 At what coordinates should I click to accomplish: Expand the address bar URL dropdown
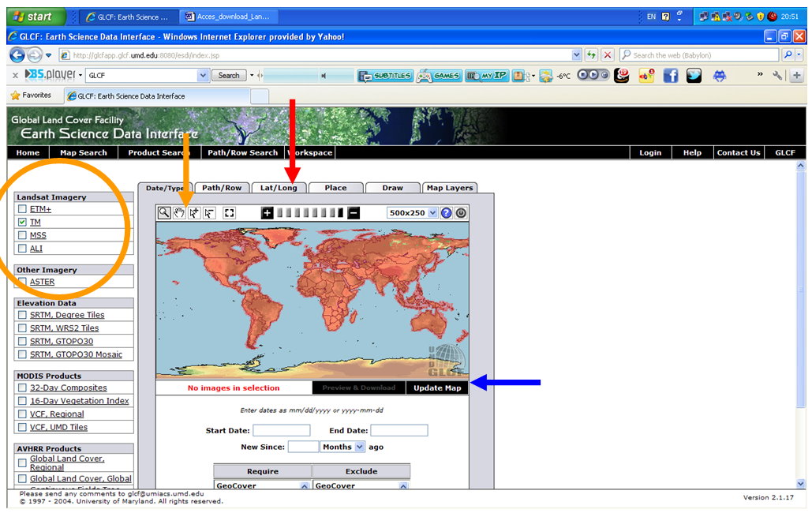pyautogui.click(x=576, y=55)
